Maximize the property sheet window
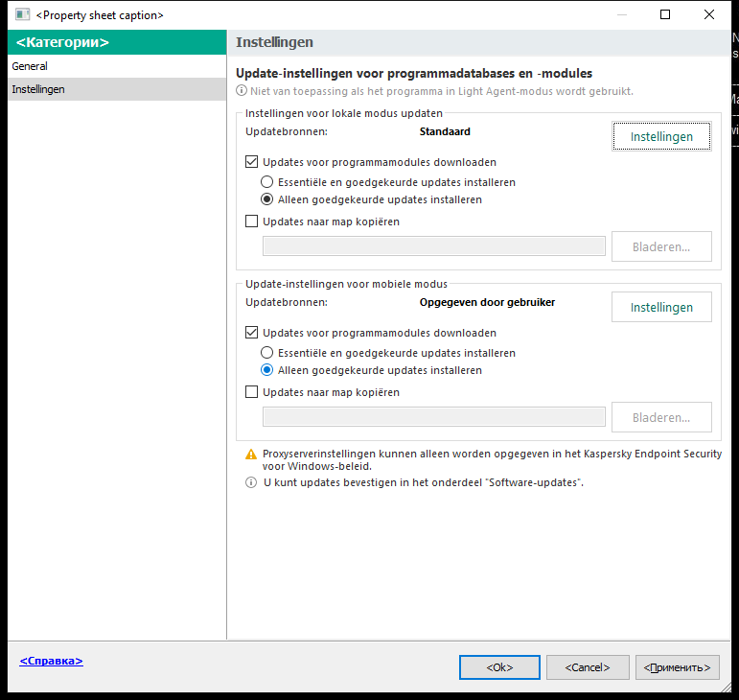 (x=665, y=14)
